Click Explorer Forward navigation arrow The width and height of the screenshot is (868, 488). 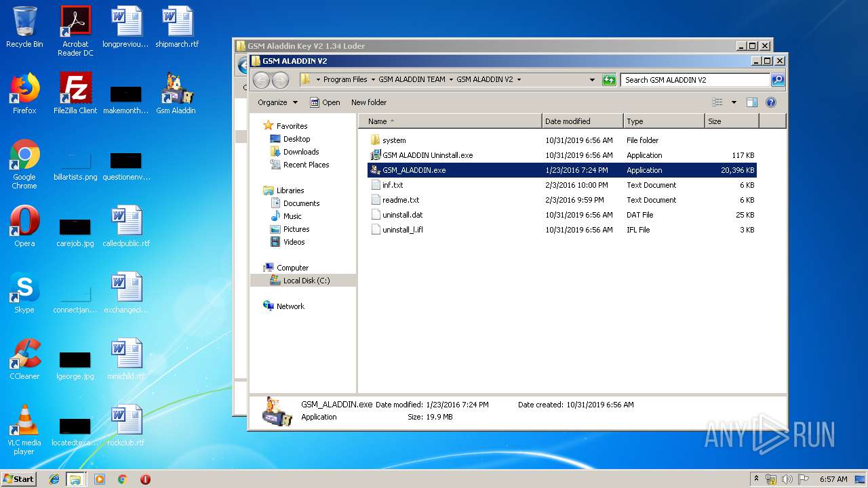click(280, 80)
